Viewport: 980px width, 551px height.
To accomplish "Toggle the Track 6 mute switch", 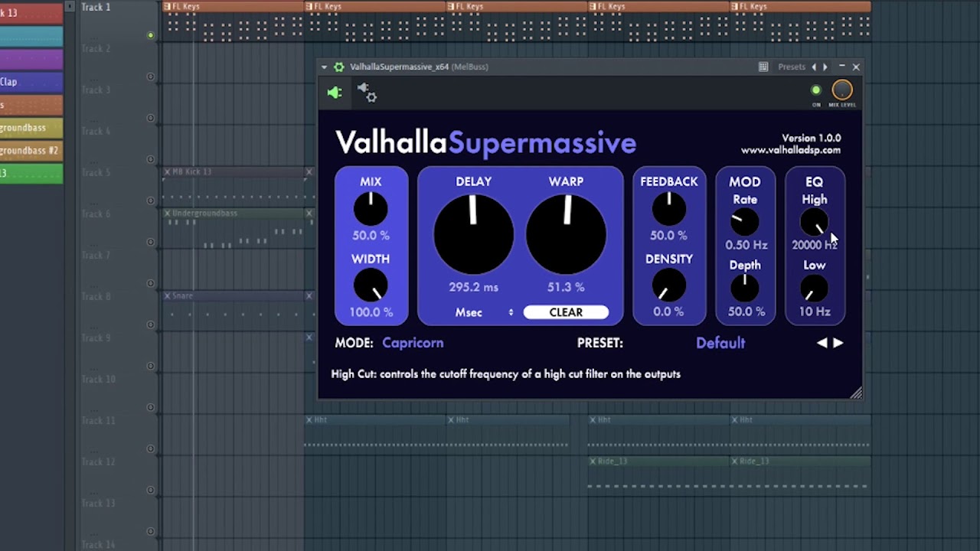I will tap(150, 242).
